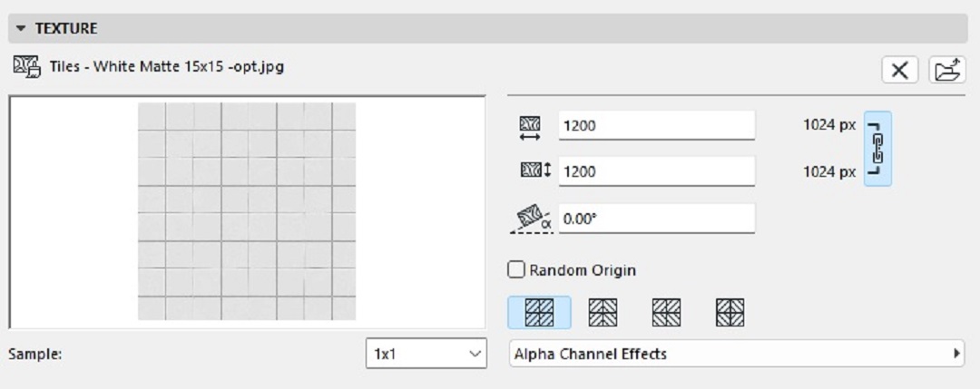Click the texture file icon beside the filename

(x=27, y=66)
